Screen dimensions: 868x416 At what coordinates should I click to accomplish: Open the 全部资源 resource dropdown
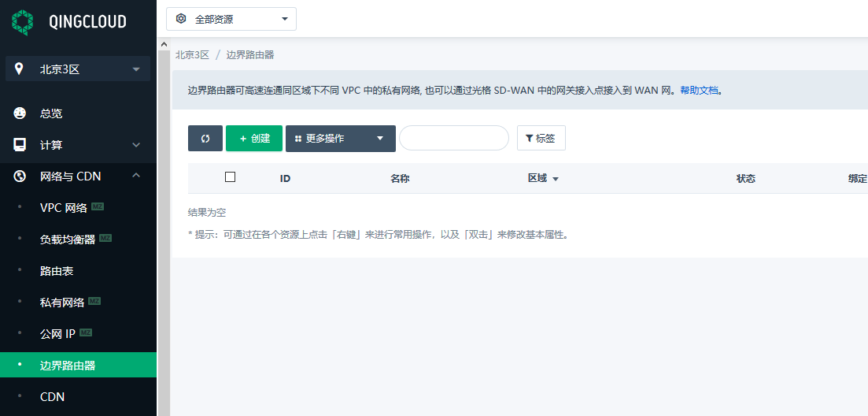(x=231, y=19)
